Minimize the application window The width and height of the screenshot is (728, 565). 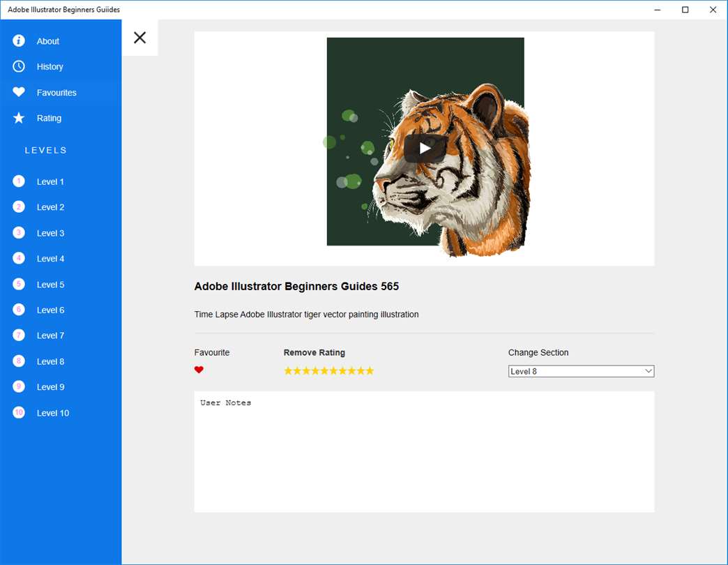pyautogui.click(x=657, y=10)
